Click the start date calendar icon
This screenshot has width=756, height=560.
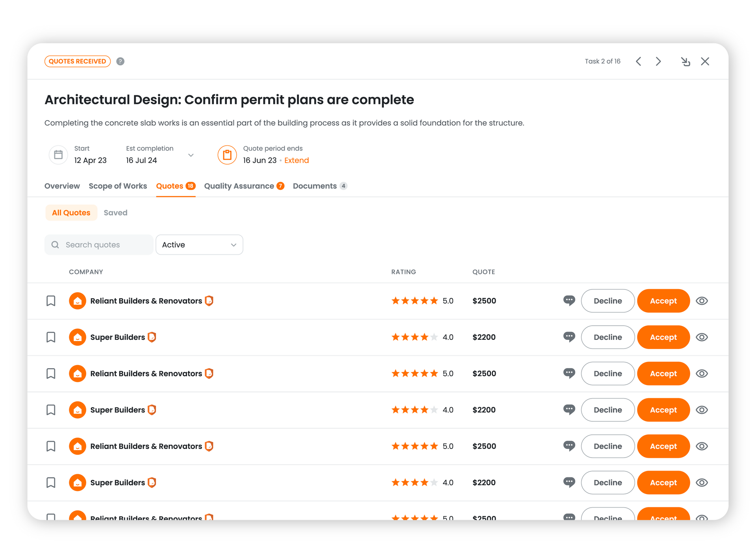58,155
